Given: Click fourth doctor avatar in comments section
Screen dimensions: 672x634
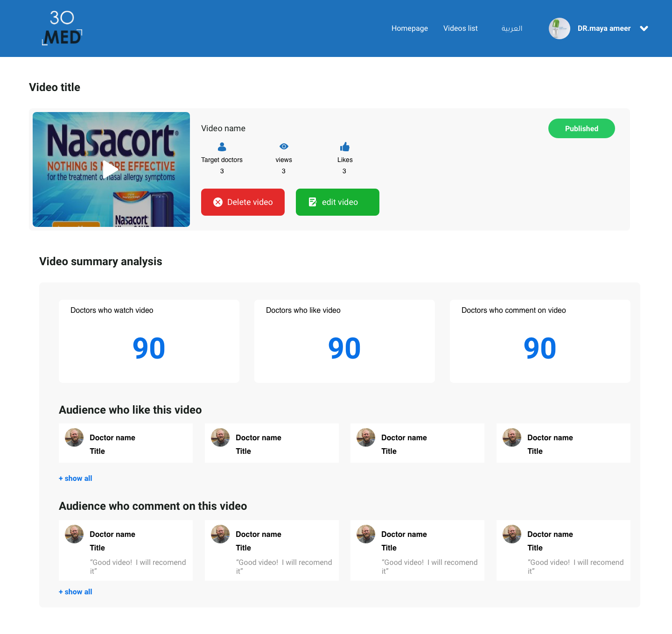Looking at the screenshot, I should tap(512, 534).
